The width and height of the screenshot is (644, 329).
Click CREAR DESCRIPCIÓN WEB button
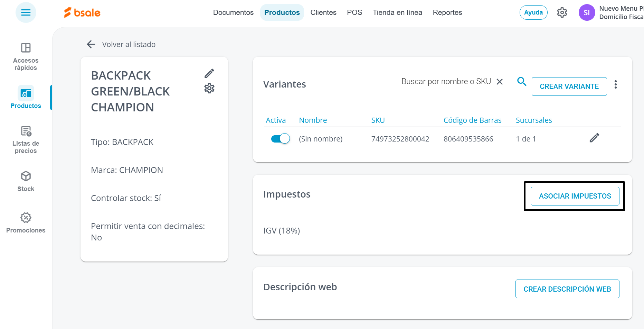coord(567,289)
